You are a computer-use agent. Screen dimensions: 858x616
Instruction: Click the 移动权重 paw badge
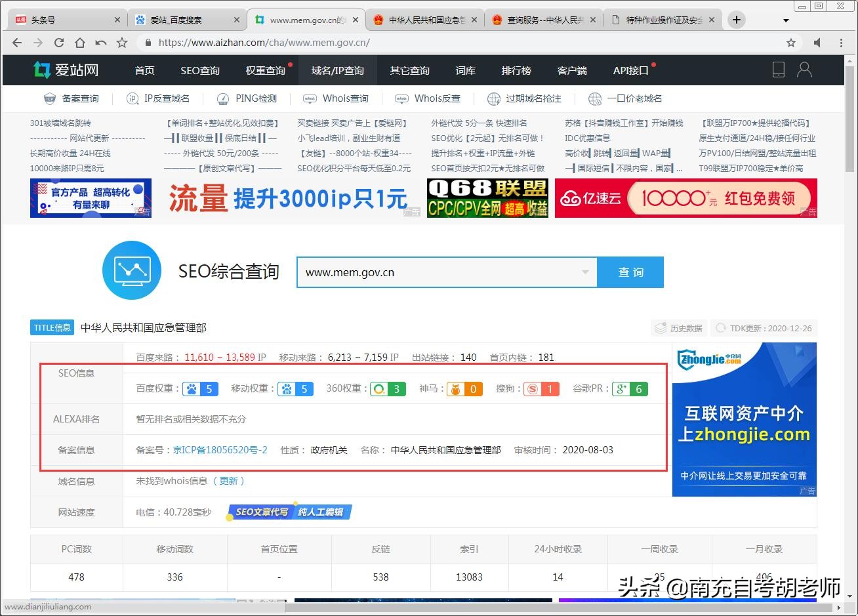[295, 389]
